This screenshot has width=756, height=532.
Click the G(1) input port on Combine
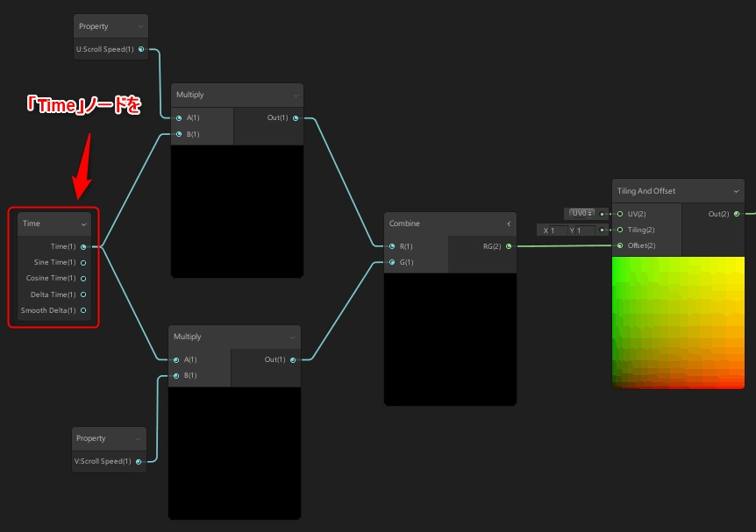[392, 262]
